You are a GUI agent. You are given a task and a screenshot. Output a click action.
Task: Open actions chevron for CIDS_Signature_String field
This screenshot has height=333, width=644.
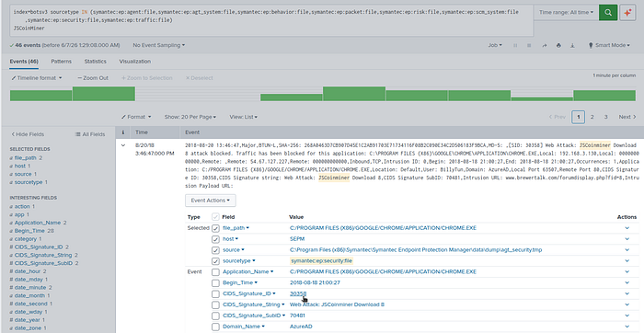click(x=627, y=304)
